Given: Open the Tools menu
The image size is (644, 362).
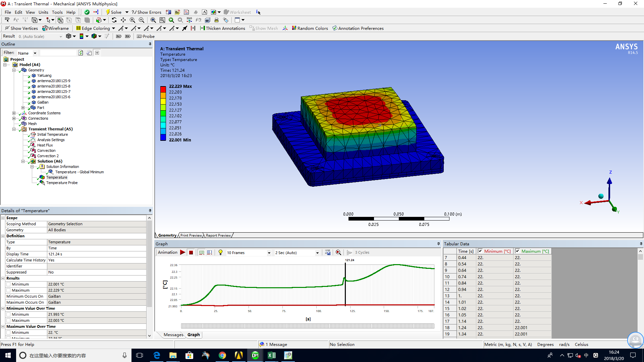Looking at the screenshot, I should [x=57, y=12].
